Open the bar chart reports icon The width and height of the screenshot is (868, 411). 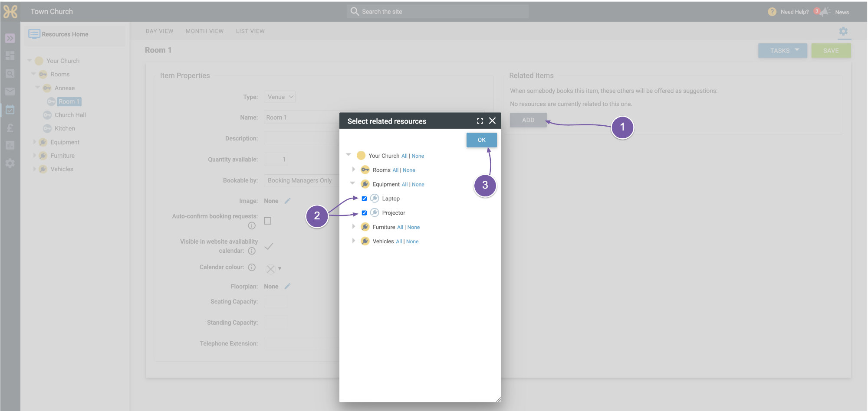point(10,145)
